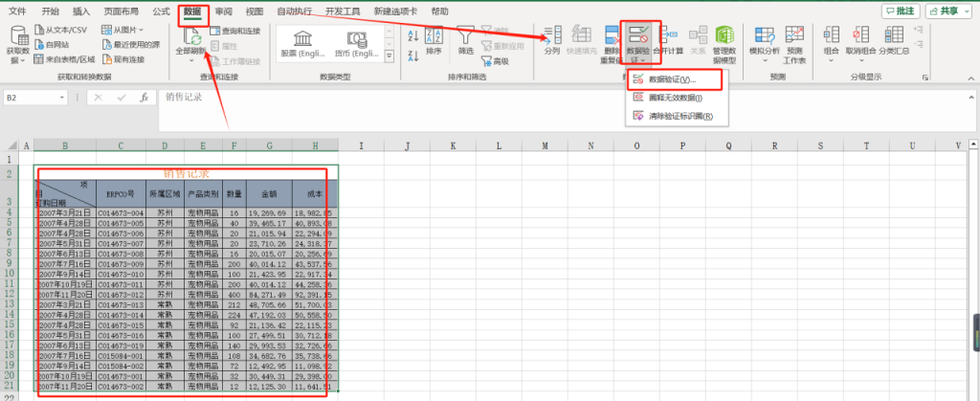Click the 分类汇总 (Subtotal) icon
The height and width of the screenshot is (401, 980).
click(x=897, y=35)
